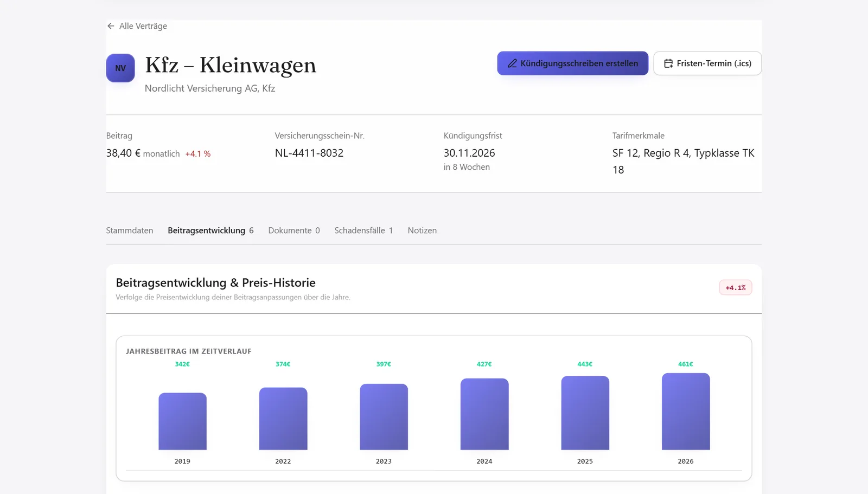The image size is (868, 494).
Task: Click the Tarifmerkmale value SF 12, Regio R 4
Action: pyautogui.click(x=684, y=161)
